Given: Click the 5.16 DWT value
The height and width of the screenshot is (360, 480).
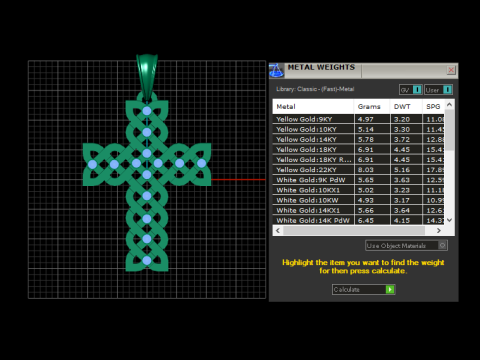Looking at the screenshot, I should coord(402,170).
